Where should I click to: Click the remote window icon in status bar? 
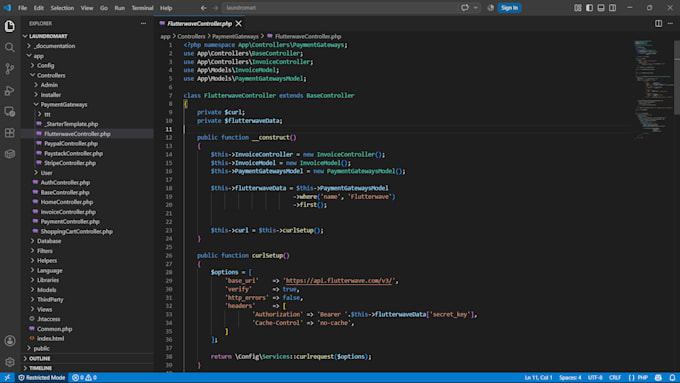(7, 378)
